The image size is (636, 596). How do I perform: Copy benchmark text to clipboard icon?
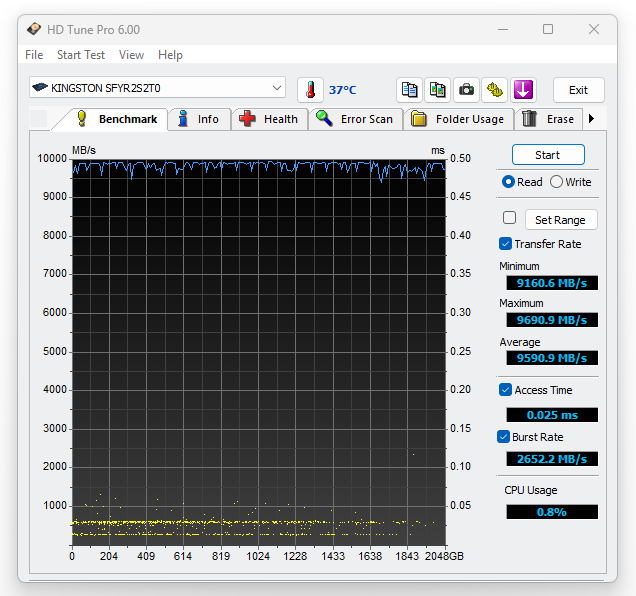point(409,90)
